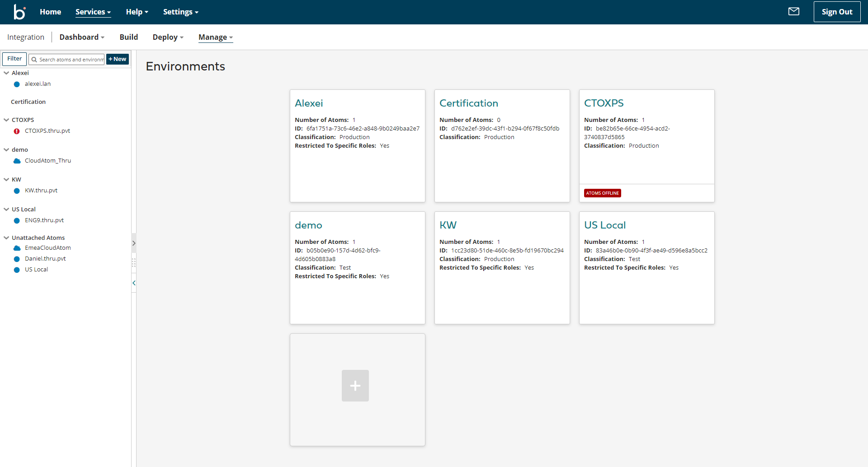Click the plus tile to add environment
The width and height of the screenshot is (868, 467).
[x=355, y=386]
